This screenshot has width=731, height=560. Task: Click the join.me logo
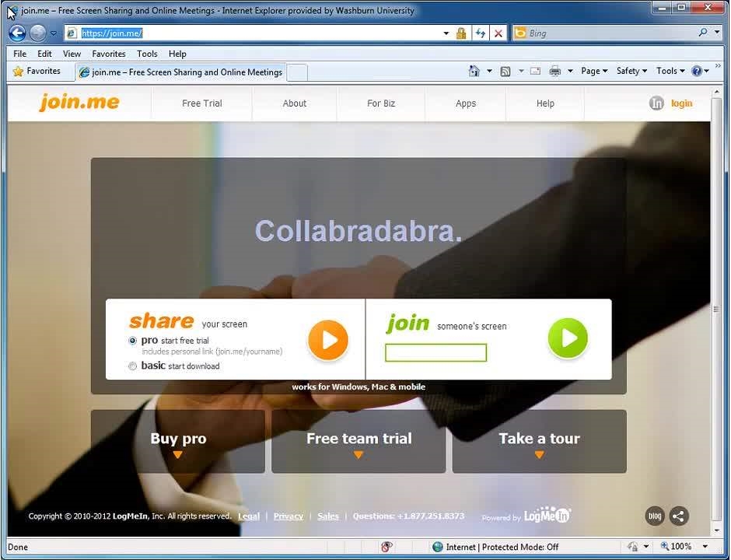pos(79,102)
